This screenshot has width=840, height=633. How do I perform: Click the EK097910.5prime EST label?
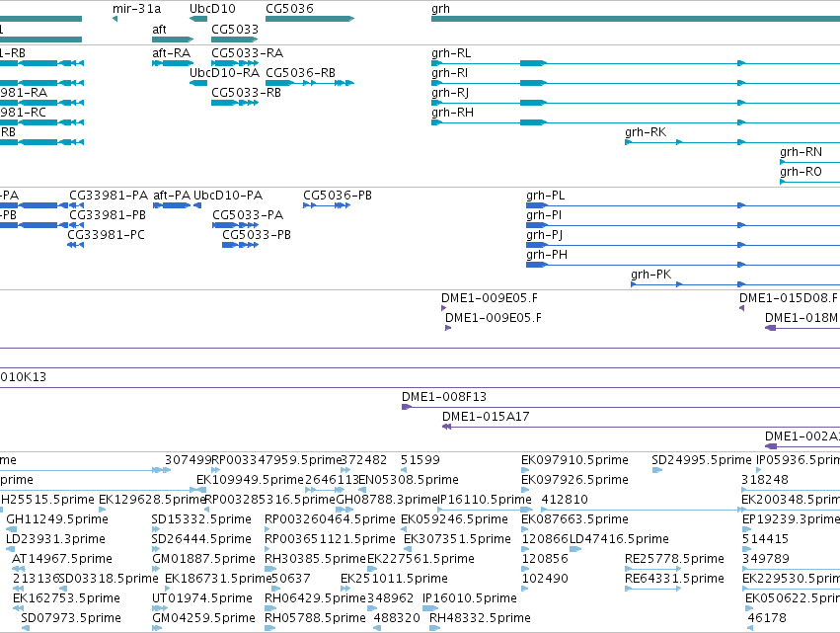[x=574, y=460]
